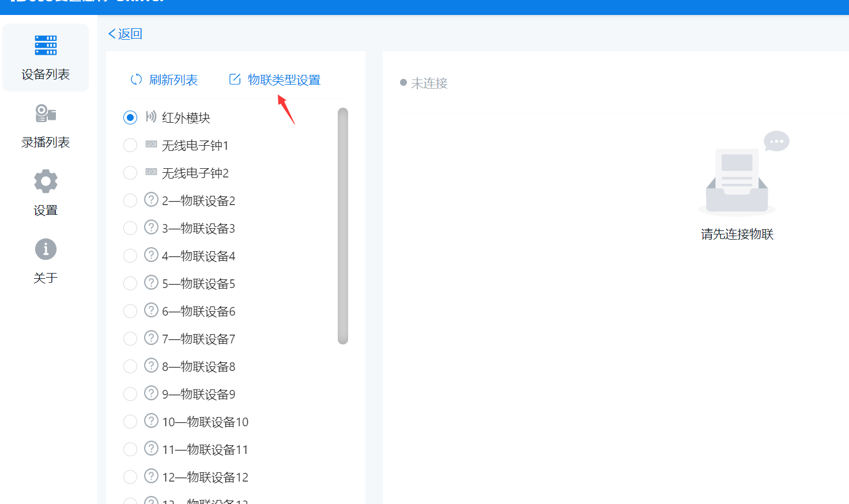Click the infrared signal icon of 红外模块
The width and height of the screenshot is (849, 504).
151,117
